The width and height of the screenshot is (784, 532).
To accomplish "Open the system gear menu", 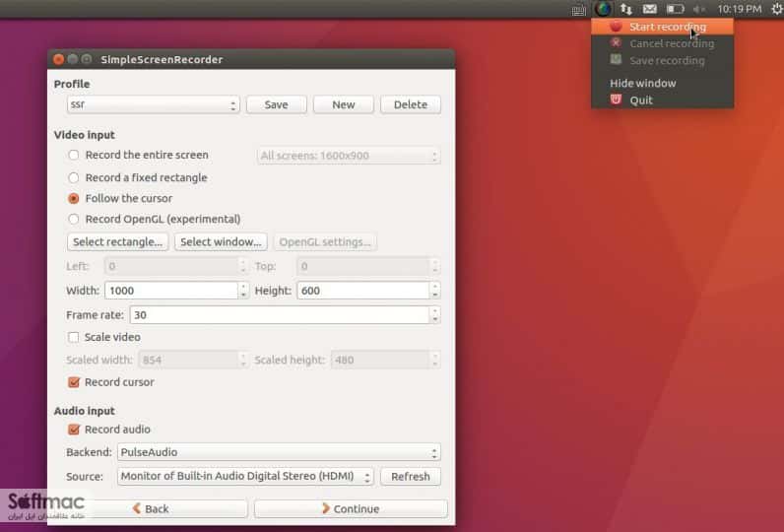I will [x=777, y=9].
